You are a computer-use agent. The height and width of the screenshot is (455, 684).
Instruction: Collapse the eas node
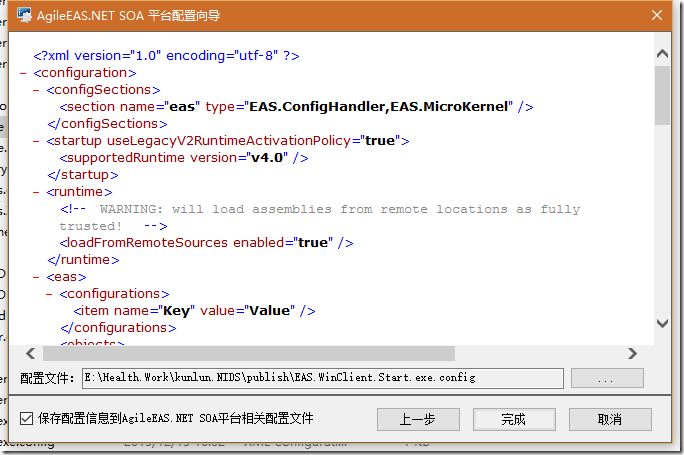[x=36, y=277]
